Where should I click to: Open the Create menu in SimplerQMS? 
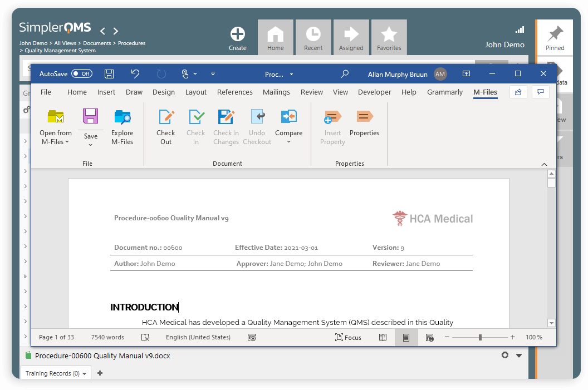point(238,37)
